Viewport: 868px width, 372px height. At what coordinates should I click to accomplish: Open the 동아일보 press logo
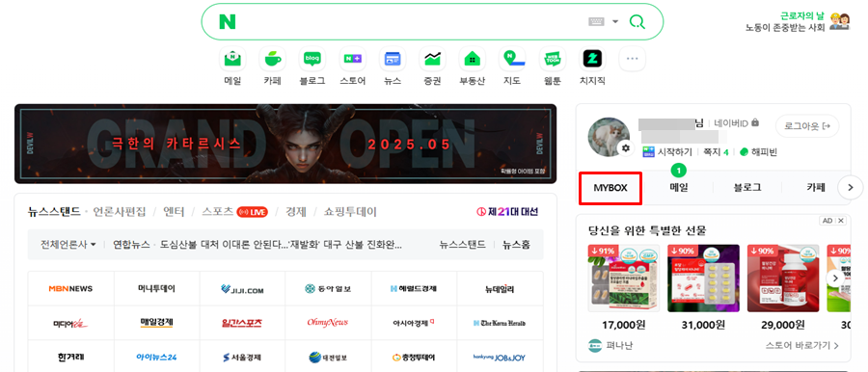[x=328, y=288]
